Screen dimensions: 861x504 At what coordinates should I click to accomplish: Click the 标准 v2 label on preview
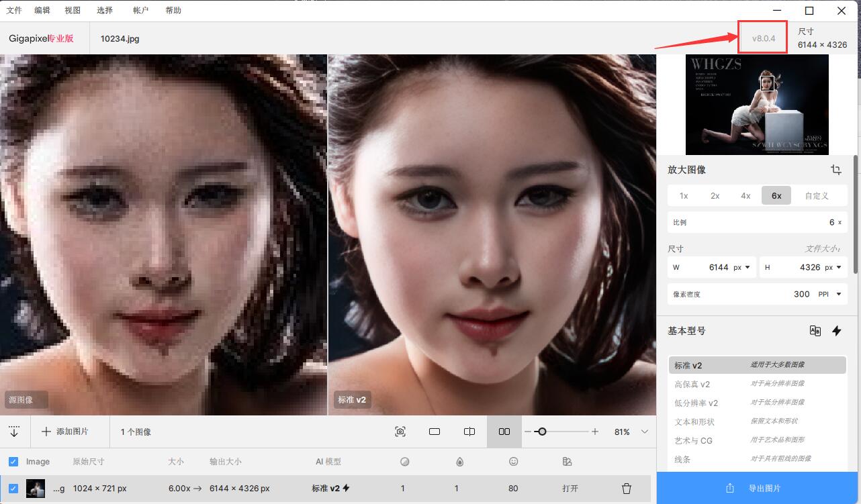click(x=352, y=400)
